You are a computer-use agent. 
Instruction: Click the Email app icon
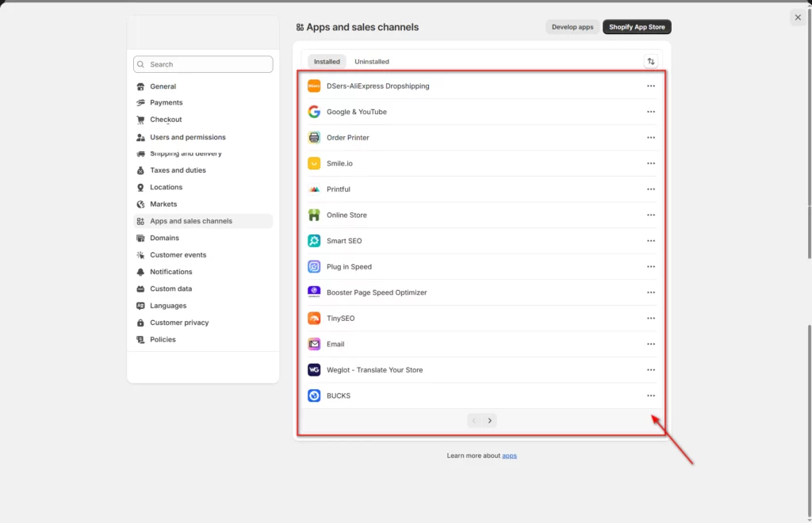314,344
